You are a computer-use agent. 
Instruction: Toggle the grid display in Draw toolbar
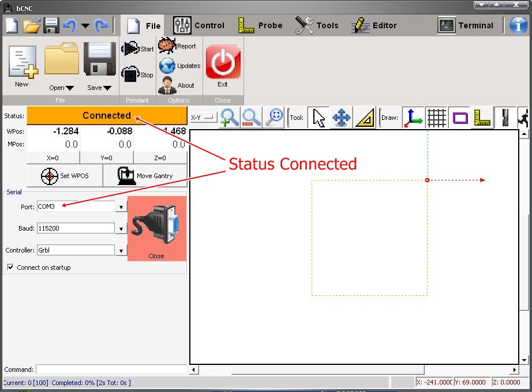[x=436, y=118]
